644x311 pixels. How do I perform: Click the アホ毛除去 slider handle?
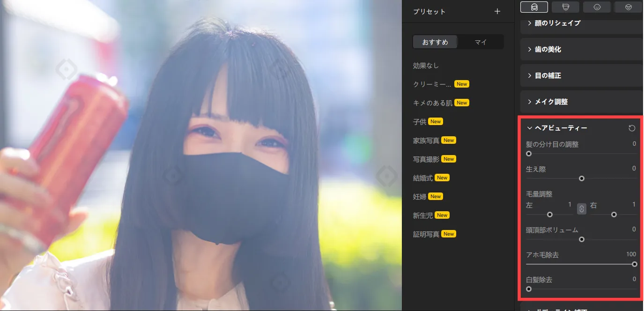[635, 264]
